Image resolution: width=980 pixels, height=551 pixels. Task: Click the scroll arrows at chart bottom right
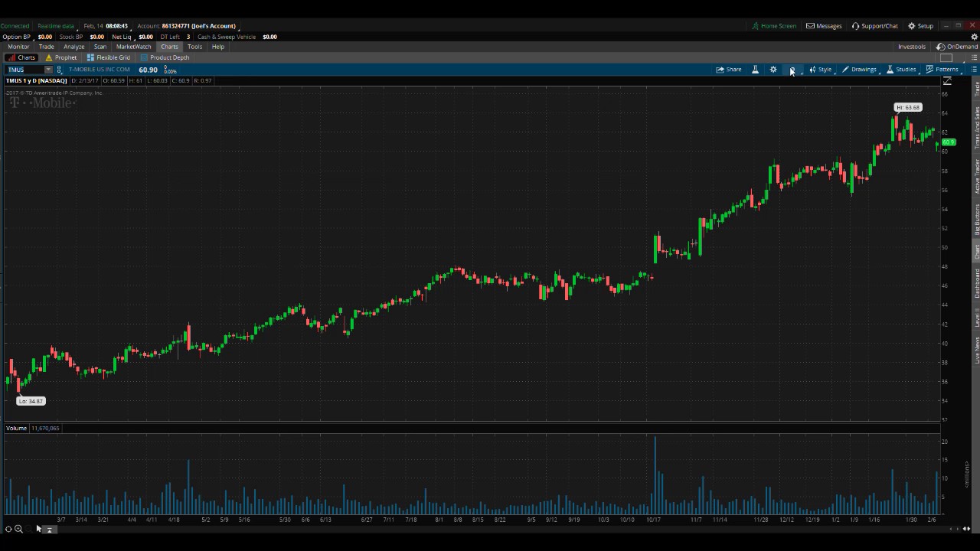[967, 528]
